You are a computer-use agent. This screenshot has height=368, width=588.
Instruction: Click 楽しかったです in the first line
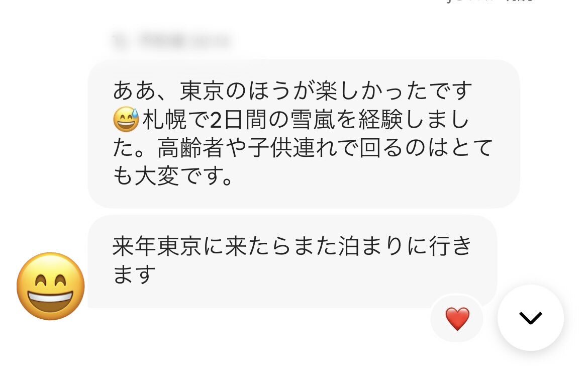tap(394, 91)
